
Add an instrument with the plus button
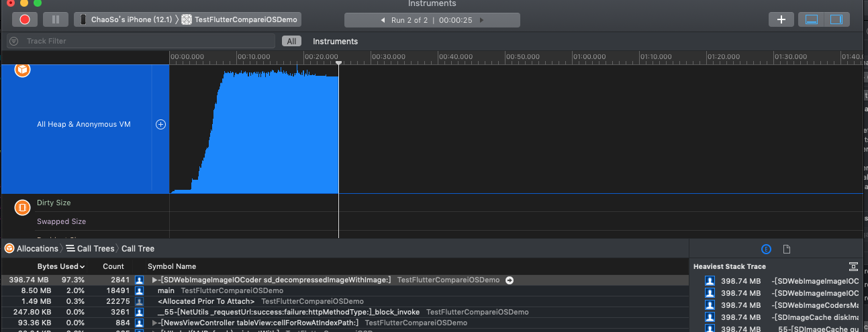pyautogui.click(x=781, y=19)
